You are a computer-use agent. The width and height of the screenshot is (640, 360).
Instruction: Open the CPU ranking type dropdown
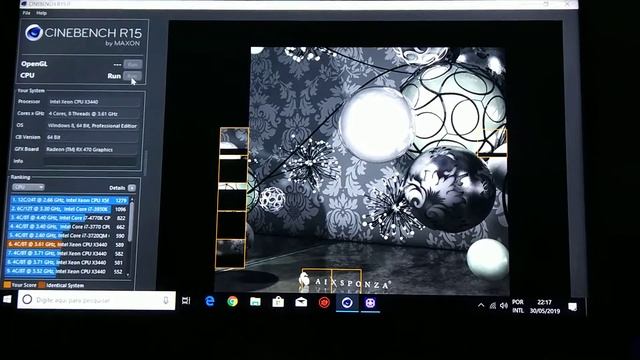28,187
